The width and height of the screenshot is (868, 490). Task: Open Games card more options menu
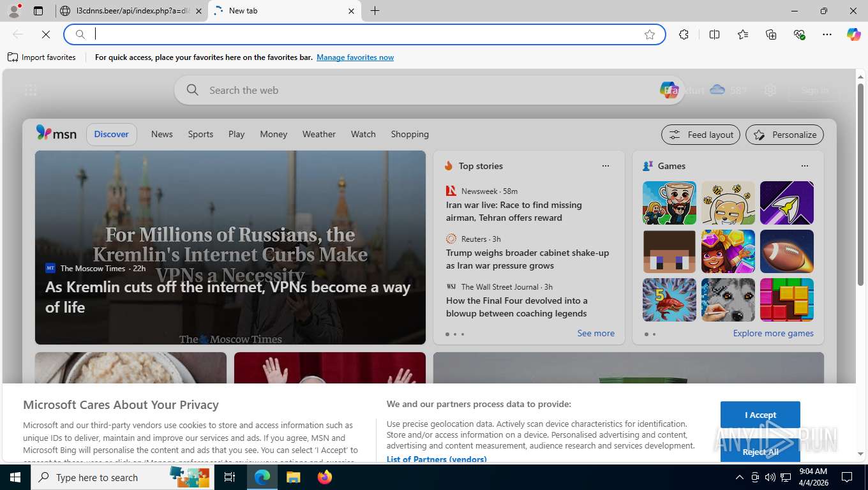click(x=805, y=166)
